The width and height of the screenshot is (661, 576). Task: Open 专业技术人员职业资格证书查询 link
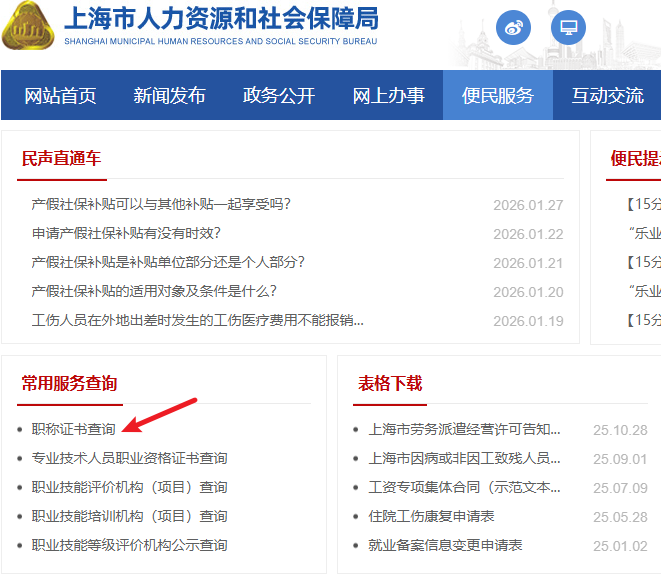click(129, 458)
